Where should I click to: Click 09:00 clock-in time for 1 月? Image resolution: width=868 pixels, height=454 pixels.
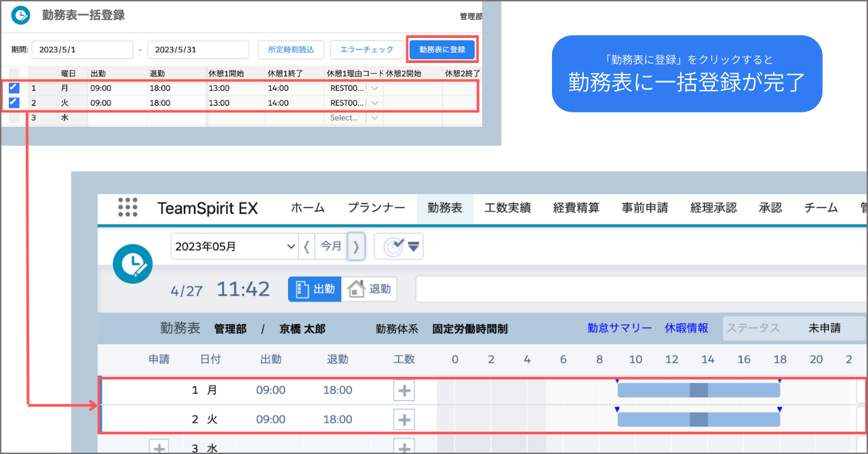(x=271, y=390)
